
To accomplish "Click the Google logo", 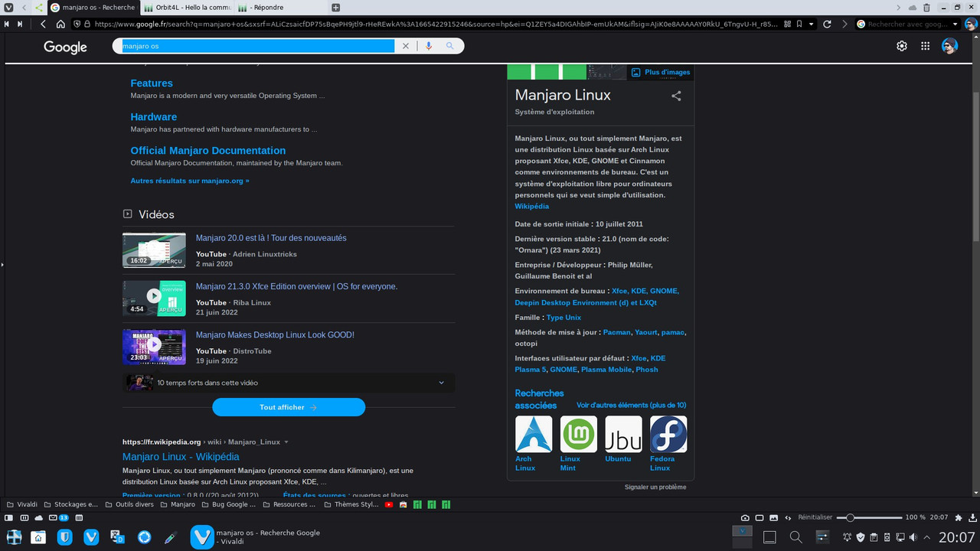I will 65,47.
